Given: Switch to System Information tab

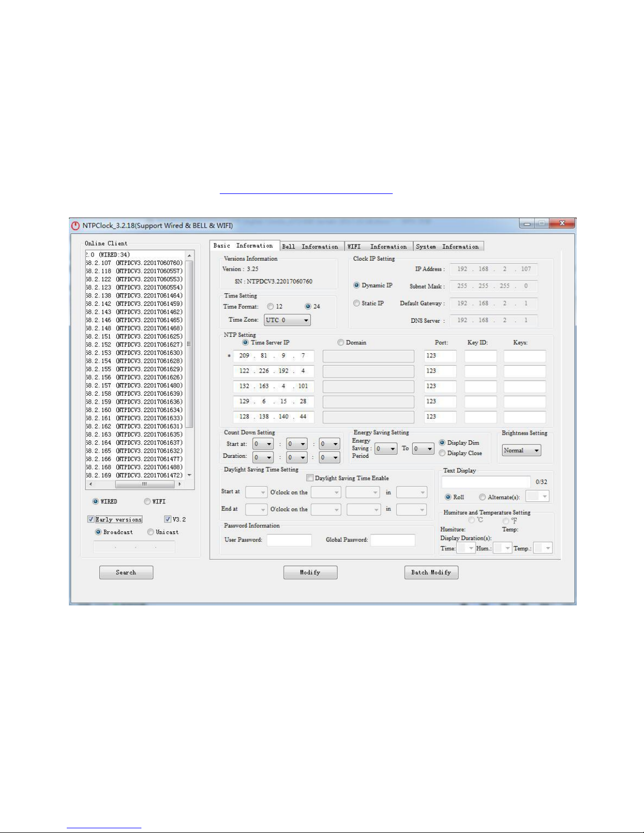Looking at the screenshot, I should coord(448,246).
